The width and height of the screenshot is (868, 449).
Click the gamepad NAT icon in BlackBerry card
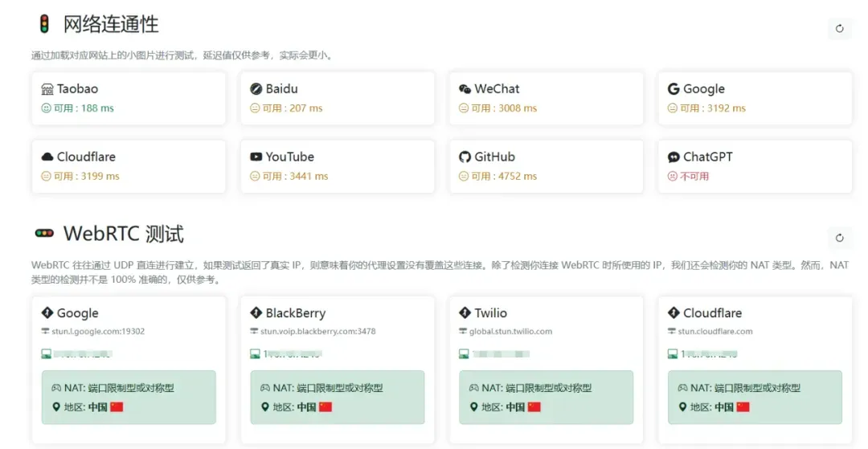point(265,388)
